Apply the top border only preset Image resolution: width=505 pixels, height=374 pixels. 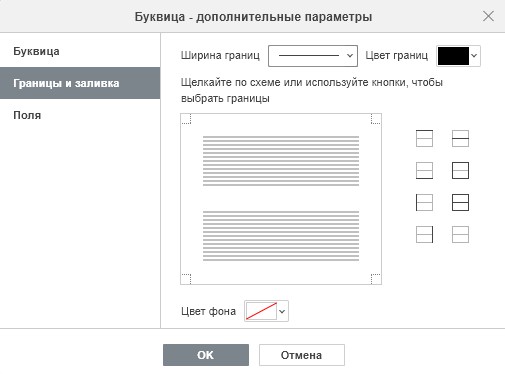(x=424, y=138)
